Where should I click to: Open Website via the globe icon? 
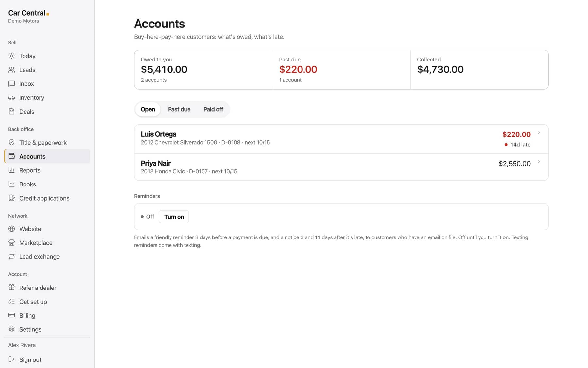[11, 229]
